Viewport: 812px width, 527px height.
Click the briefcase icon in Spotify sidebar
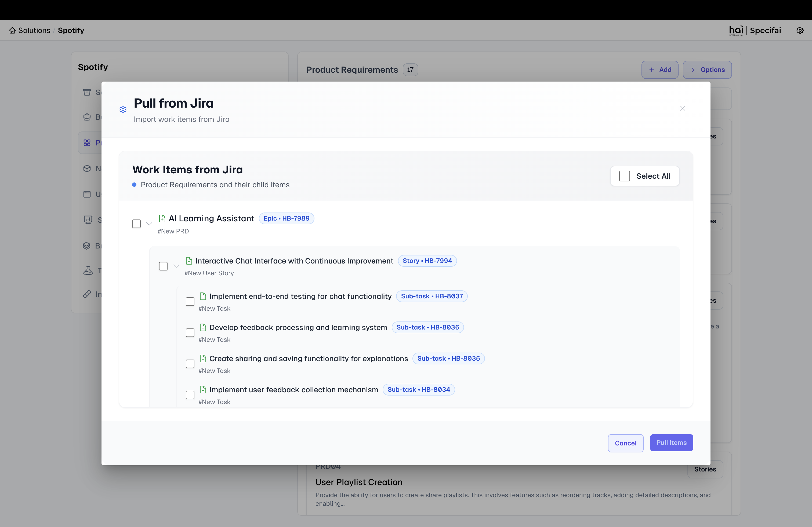pos(87,117)
